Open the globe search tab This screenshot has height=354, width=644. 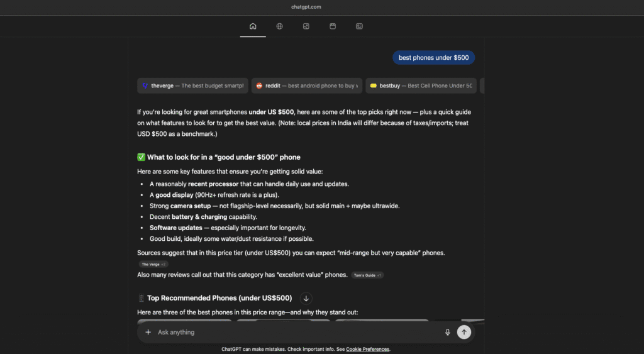pyautogui.click(x=279, y=26)
